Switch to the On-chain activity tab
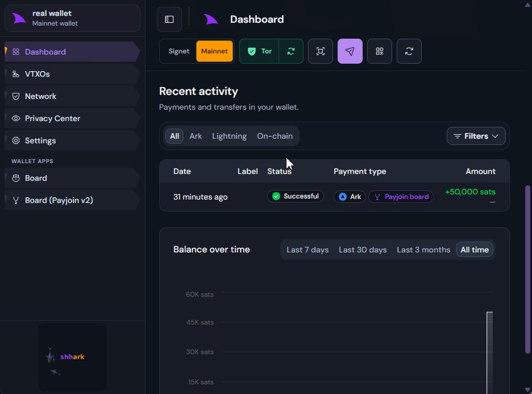Image resolution: width=532 pixels, height=394 pixels. pos(275,136)
